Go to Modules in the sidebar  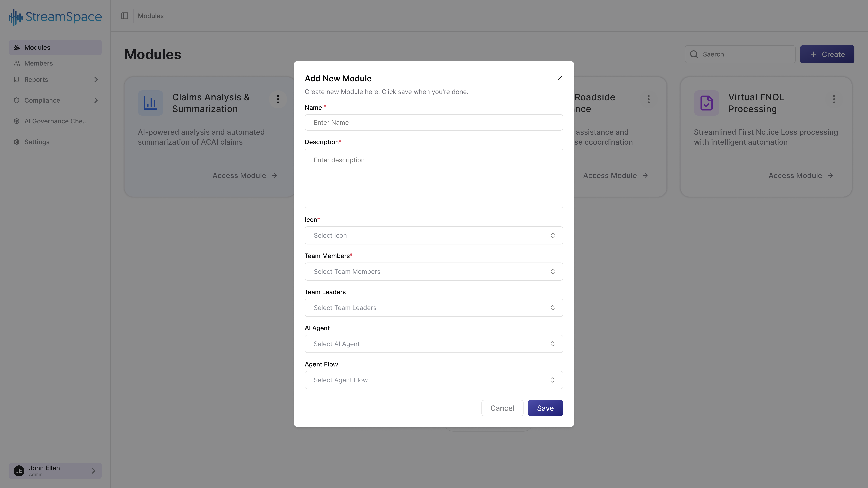(x=55, y=47)
